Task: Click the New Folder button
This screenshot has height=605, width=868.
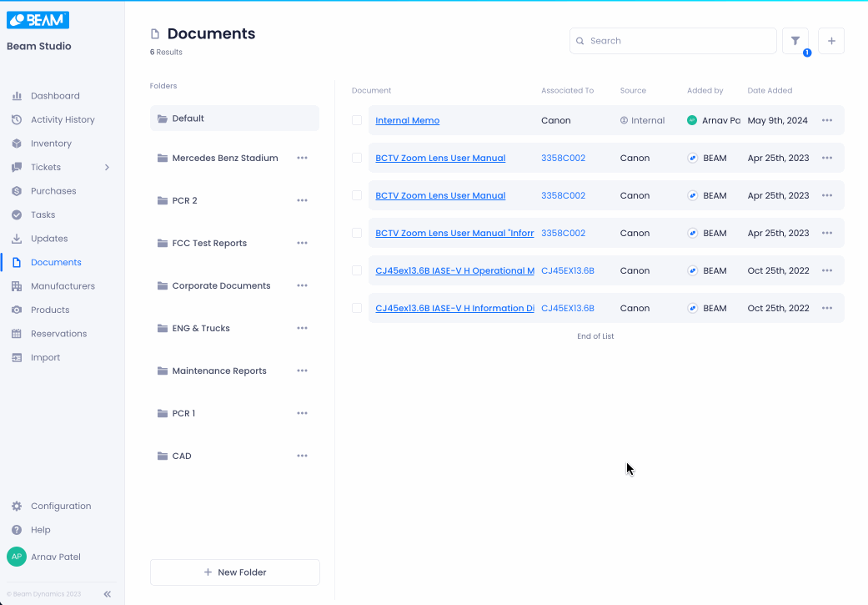Action: 234,572
